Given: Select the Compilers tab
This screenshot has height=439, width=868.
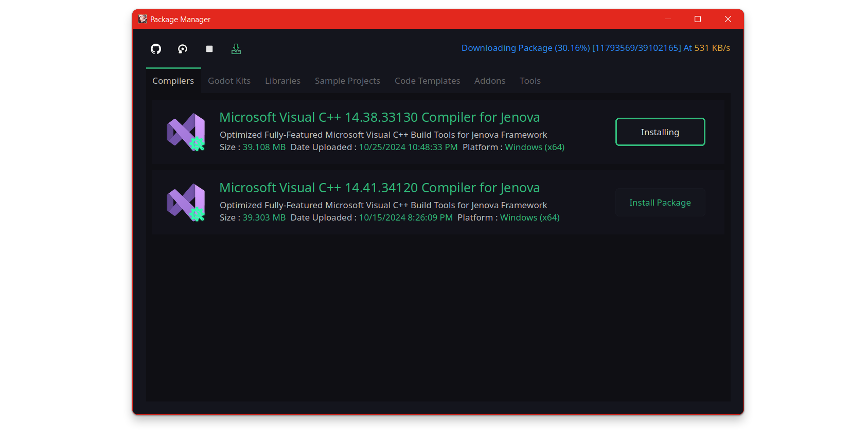Looking at the screenshot, I should coord(173,81).
